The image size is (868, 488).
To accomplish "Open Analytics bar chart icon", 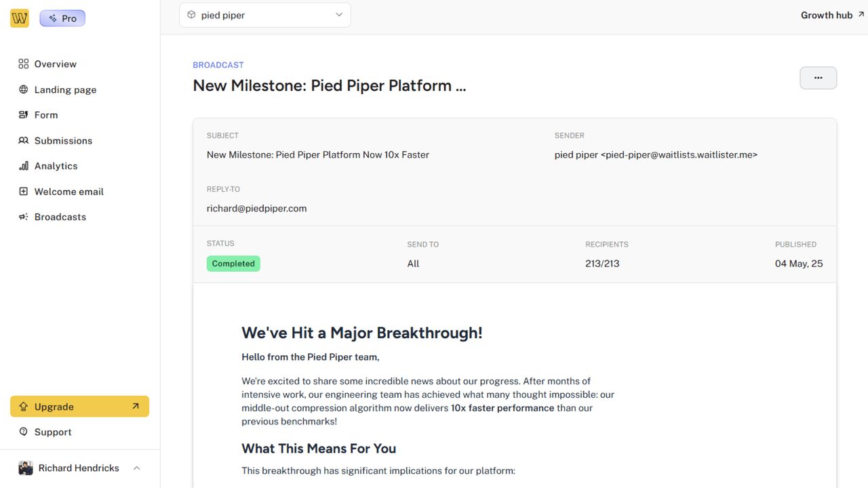I will (x=23, y=166).
